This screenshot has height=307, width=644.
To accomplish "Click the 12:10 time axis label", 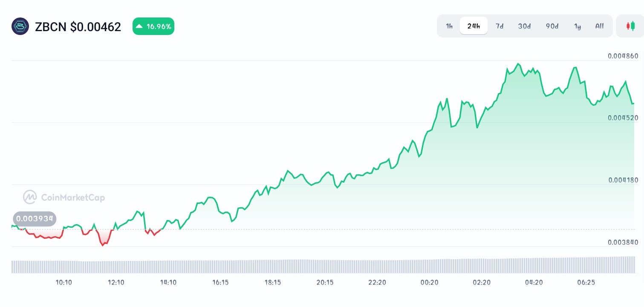I will pos(116,282).
